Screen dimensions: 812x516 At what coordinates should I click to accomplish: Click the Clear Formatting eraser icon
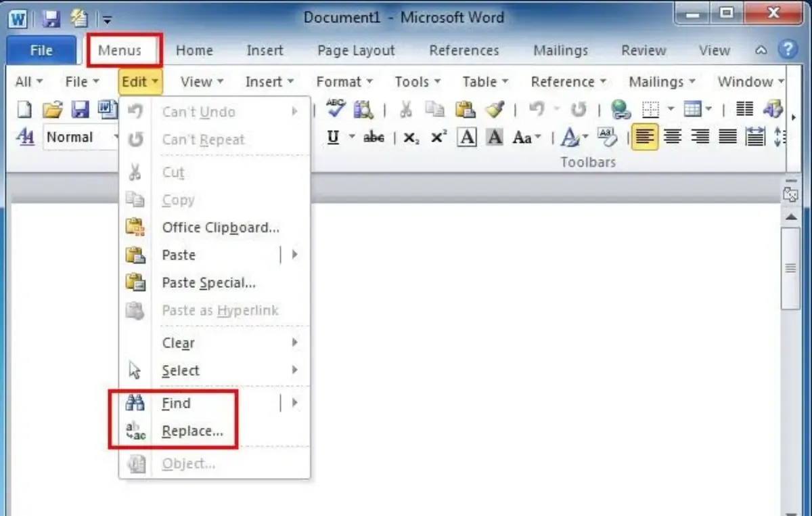(x=608, y=137)
